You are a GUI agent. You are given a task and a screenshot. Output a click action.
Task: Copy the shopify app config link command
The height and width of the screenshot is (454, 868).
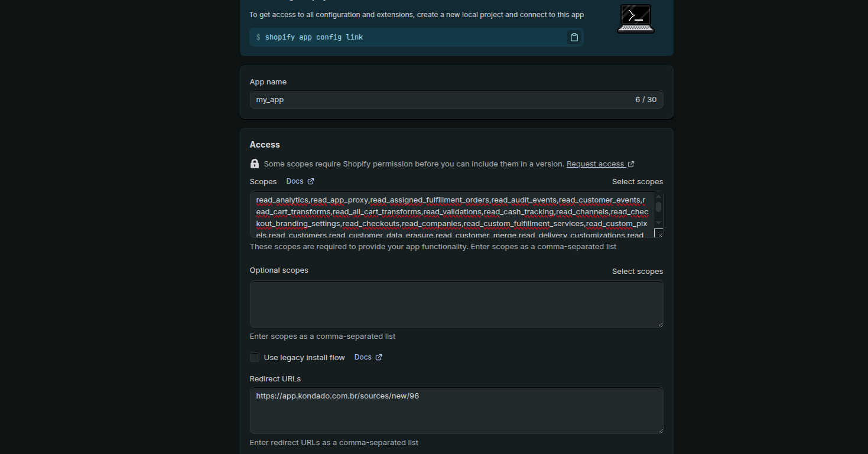[574, 37]
